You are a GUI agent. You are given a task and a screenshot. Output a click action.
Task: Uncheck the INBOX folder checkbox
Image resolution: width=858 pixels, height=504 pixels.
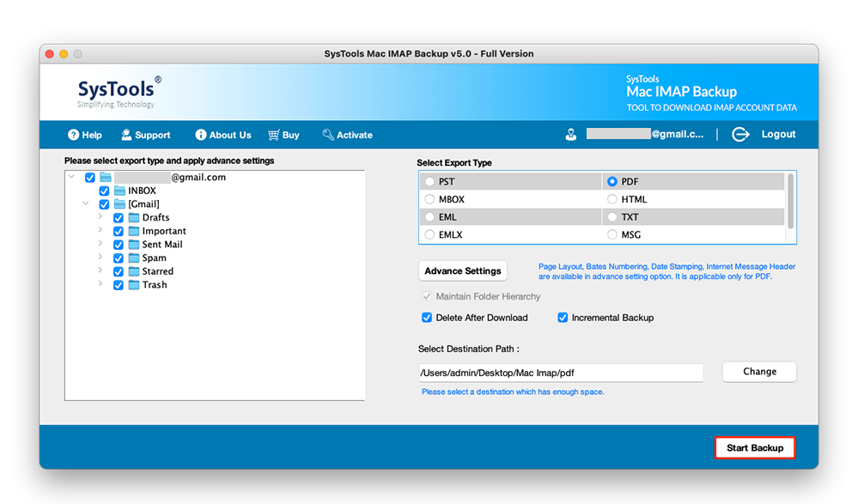104,191
